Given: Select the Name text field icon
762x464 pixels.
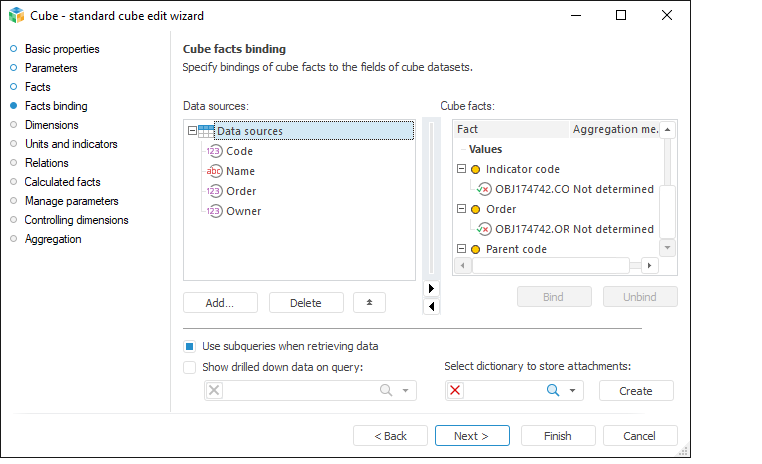Looking at the screenshot, I should point(215,171).
